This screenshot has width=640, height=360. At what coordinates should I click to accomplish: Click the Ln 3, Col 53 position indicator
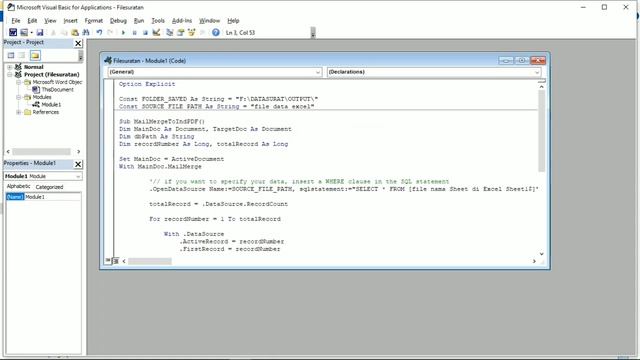click(240, 32)
